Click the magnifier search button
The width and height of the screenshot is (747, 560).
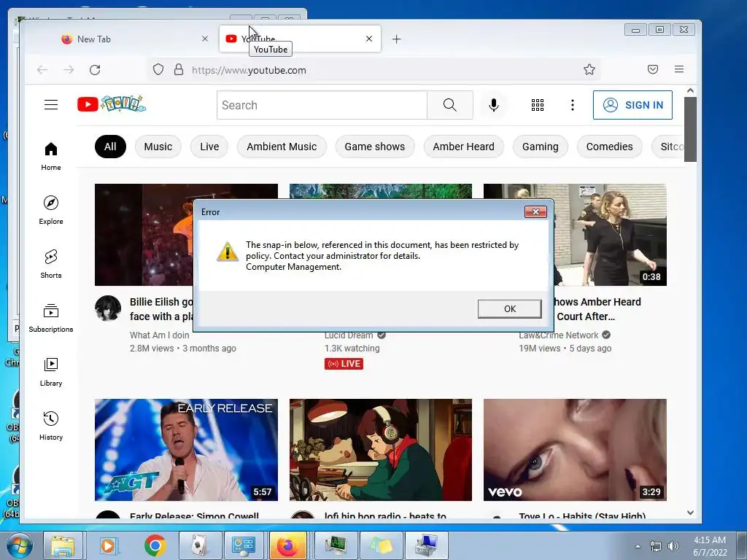pyautogui.click(x=449, y=105)
